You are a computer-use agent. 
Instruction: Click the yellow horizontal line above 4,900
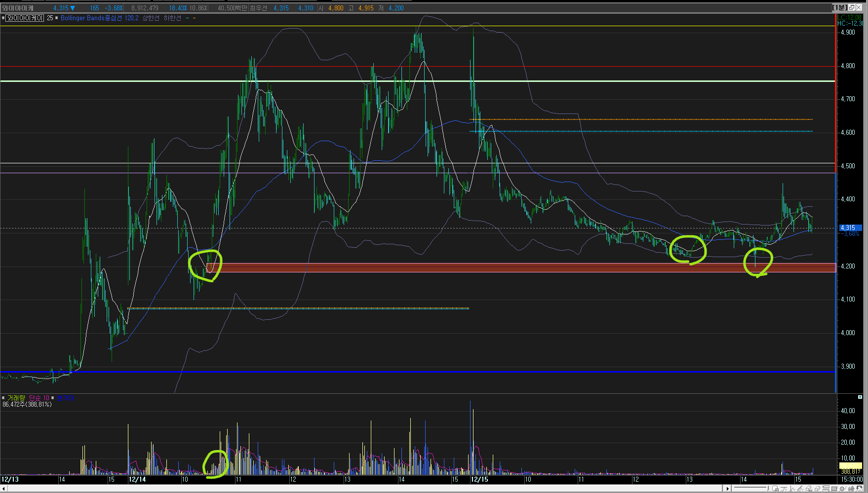(x=418, y=26)
